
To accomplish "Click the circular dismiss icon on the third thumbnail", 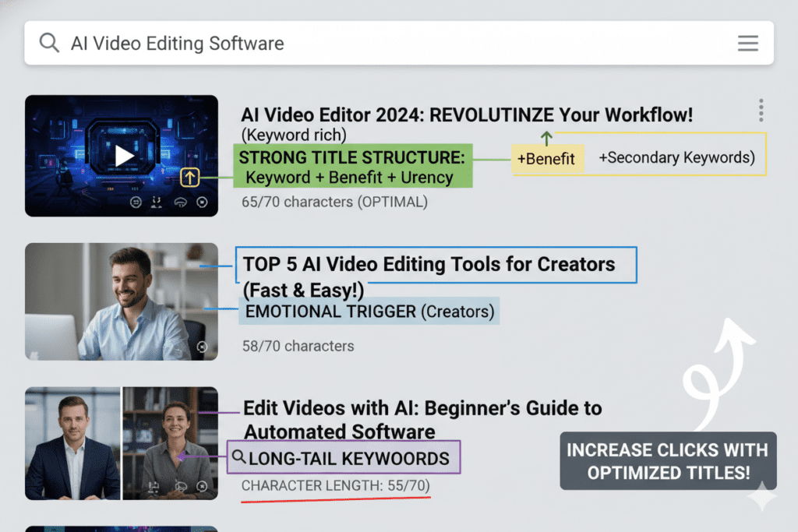I will click(202, 486).
